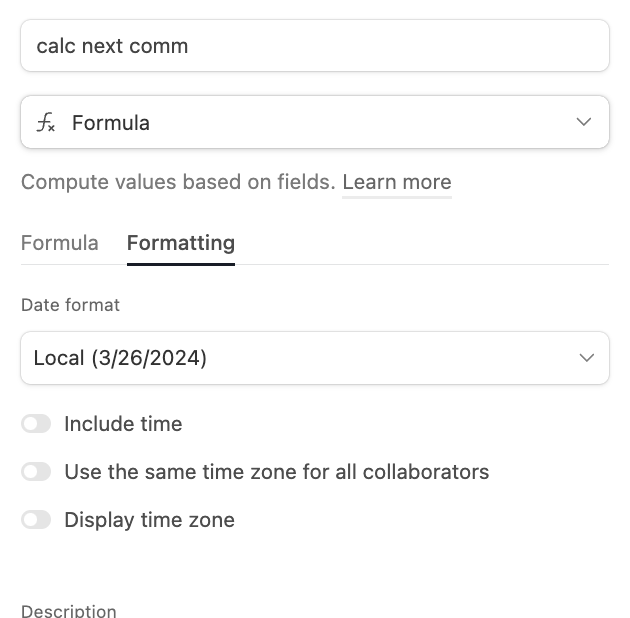Click the Compute values based on fields text
Screen dimensions: 630x618
178,182
